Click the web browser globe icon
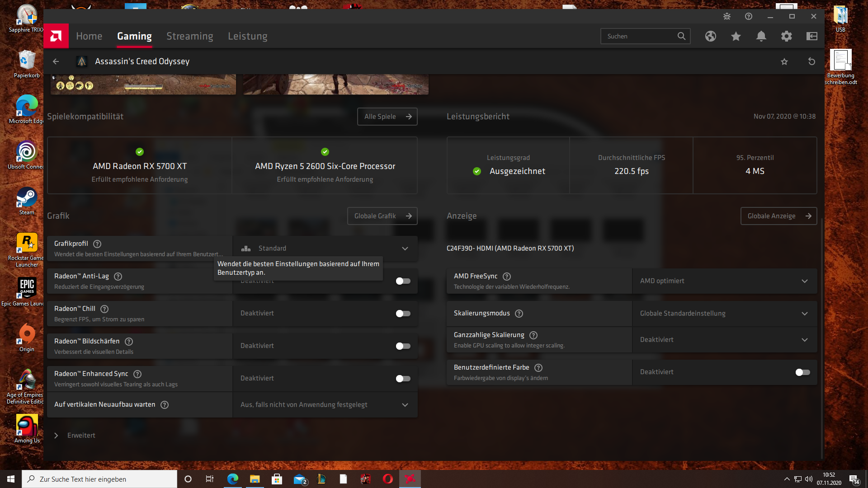 tap(711, 36)
